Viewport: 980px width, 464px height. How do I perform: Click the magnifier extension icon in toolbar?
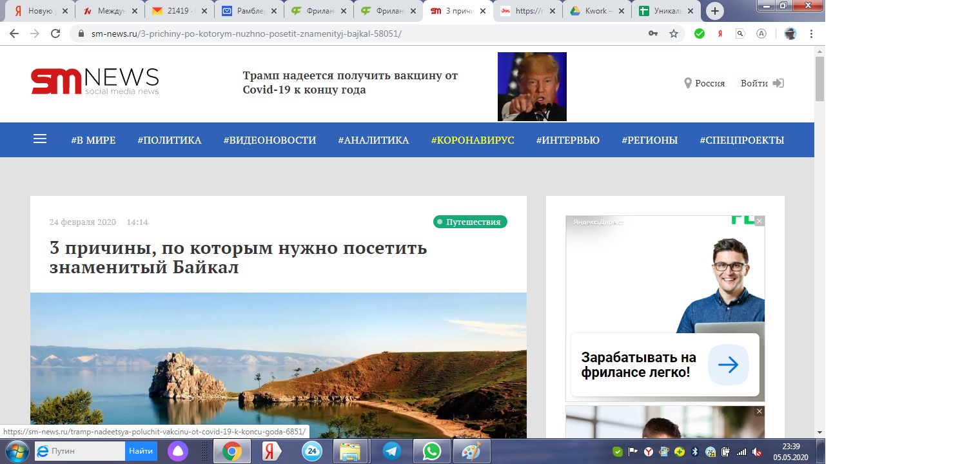point(741,34)
